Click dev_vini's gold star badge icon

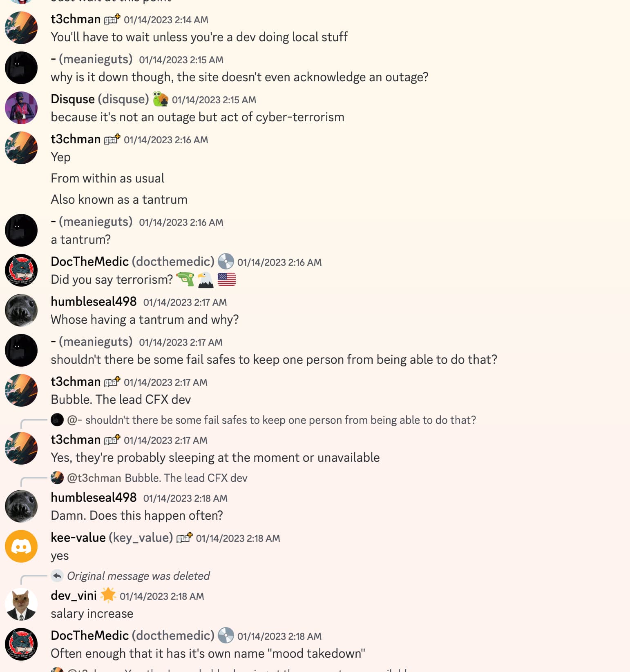pyautogui.click(x=108, y=595)
